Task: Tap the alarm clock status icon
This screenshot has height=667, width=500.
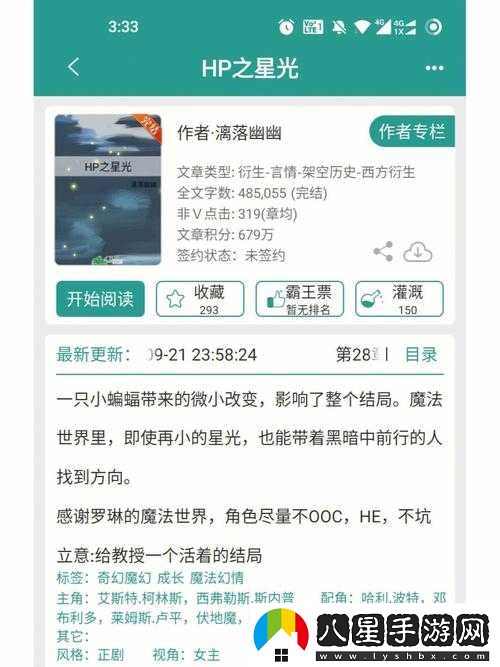Action: pos(286,27)
